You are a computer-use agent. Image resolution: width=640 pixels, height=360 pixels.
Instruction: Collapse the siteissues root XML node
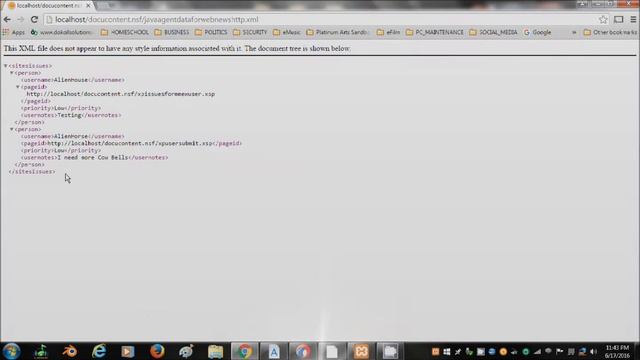tap(6, 66)
